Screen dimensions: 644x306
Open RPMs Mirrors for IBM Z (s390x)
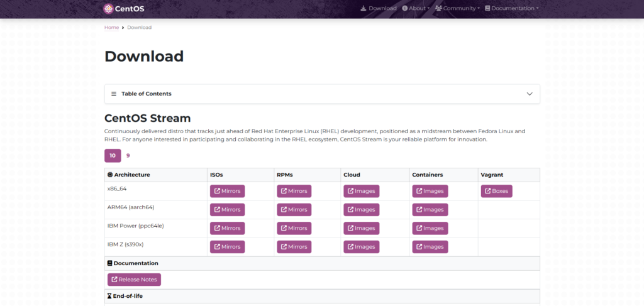[294, 247]
